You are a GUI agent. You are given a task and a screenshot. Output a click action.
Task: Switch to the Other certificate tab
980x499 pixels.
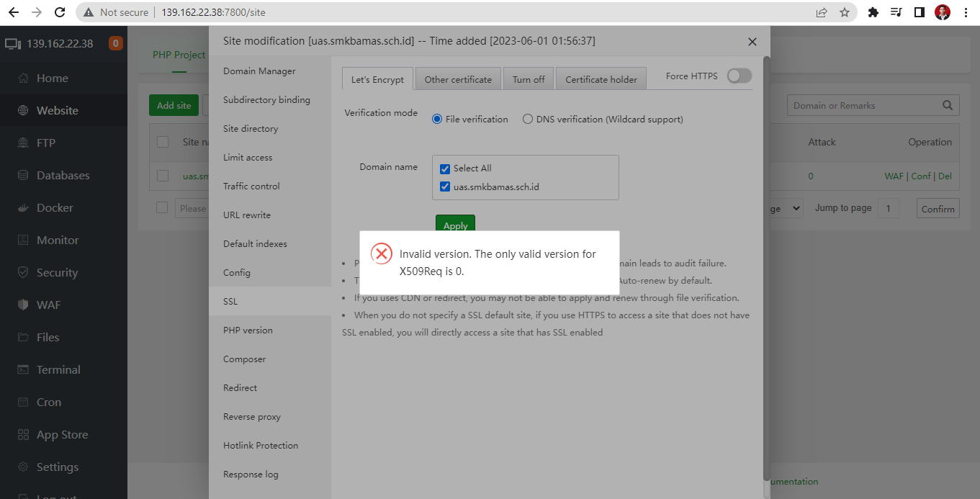458,78
